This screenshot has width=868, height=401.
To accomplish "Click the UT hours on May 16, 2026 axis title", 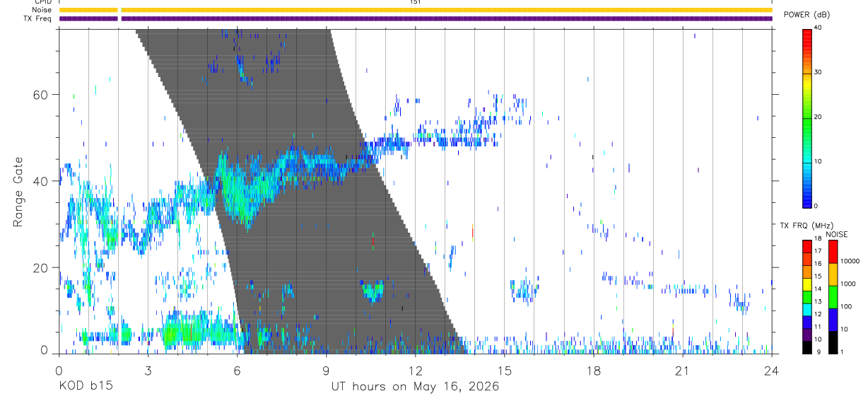I will 416,387.
